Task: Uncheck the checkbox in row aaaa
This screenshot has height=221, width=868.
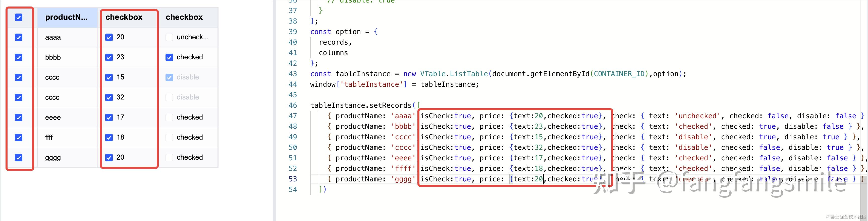Action: 19,37
